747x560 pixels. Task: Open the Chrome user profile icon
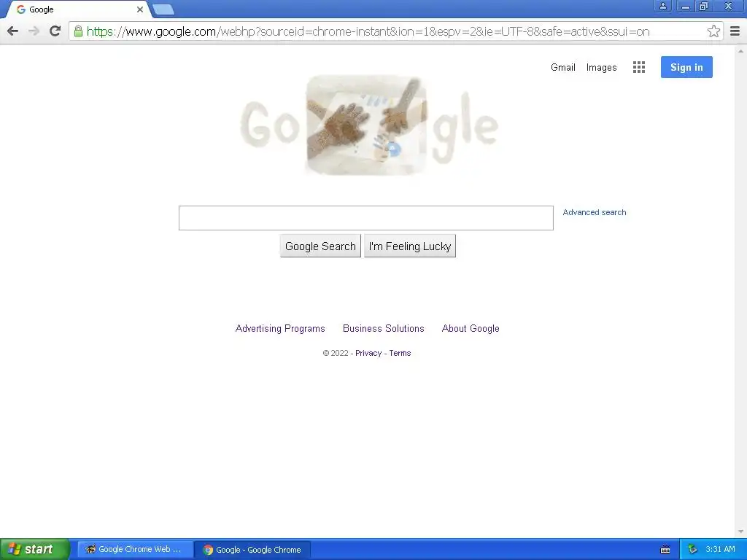coord(662,6)
